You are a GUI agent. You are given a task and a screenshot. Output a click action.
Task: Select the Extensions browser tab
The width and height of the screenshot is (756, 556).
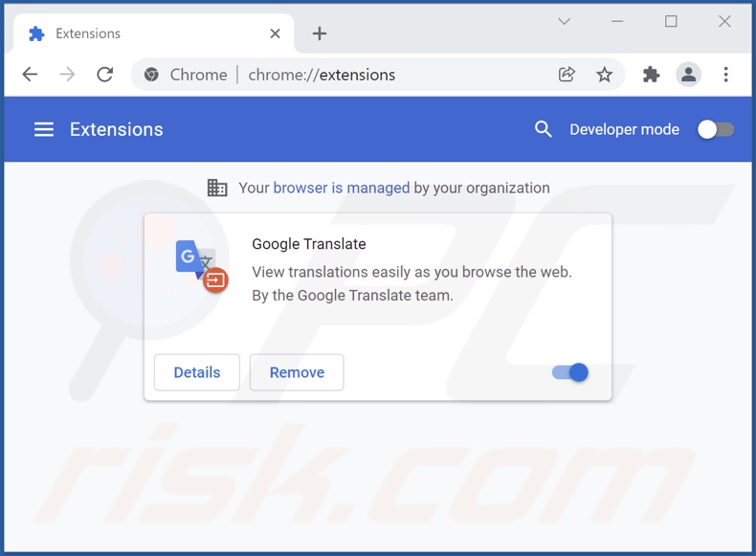click(x=153, y=33)
